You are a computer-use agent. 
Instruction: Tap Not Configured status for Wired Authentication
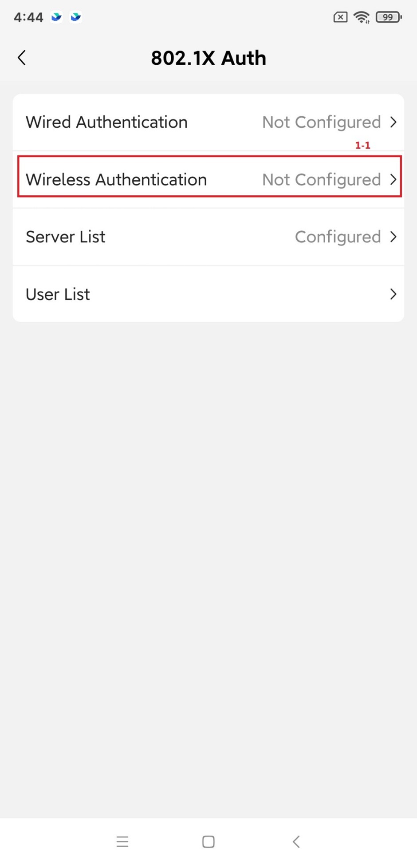click(x=321, y=122)
